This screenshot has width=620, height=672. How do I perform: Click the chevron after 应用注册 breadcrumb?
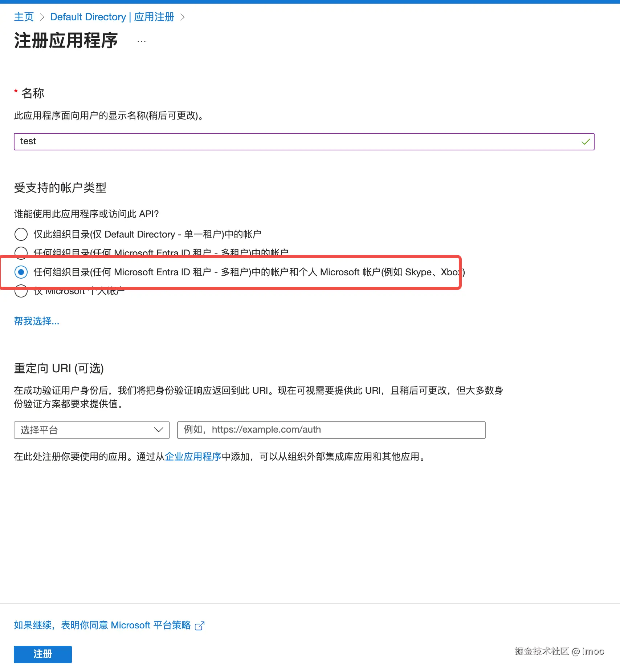183,17
